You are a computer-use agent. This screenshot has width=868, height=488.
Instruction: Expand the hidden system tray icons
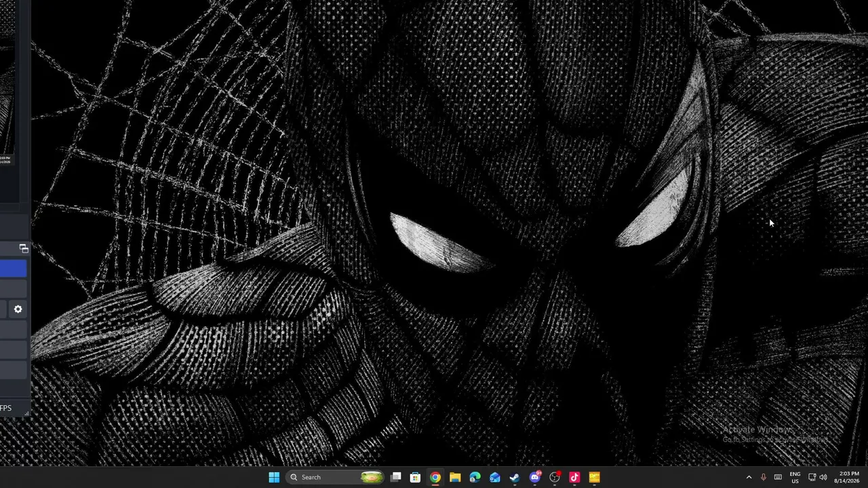pos(749,477)
